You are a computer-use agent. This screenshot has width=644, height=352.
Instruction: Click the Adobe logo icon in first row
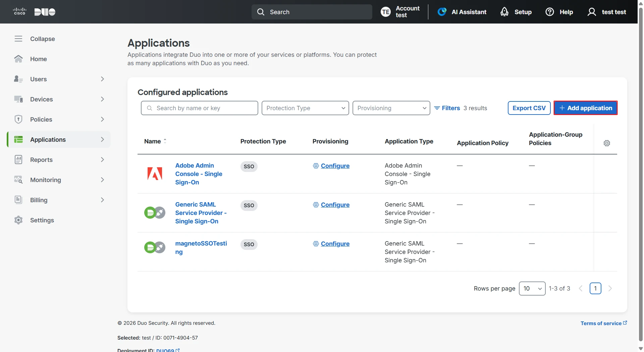coord(155,174)
